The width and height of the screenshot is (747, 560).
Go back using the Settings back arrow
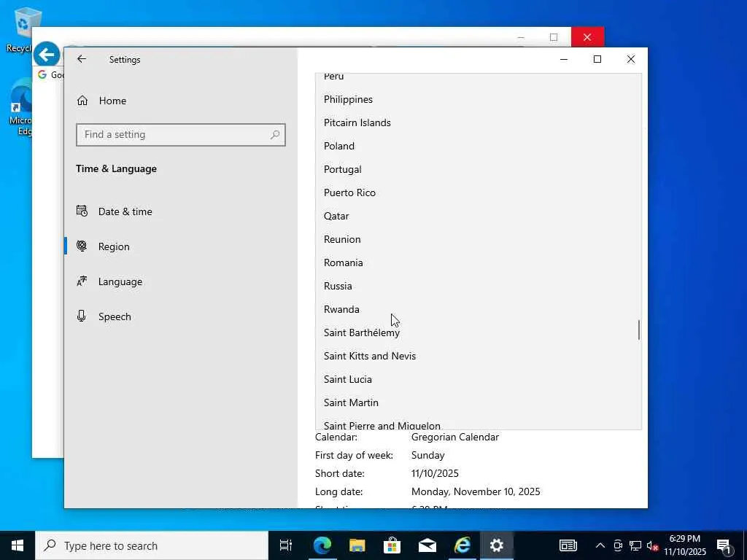82,59
